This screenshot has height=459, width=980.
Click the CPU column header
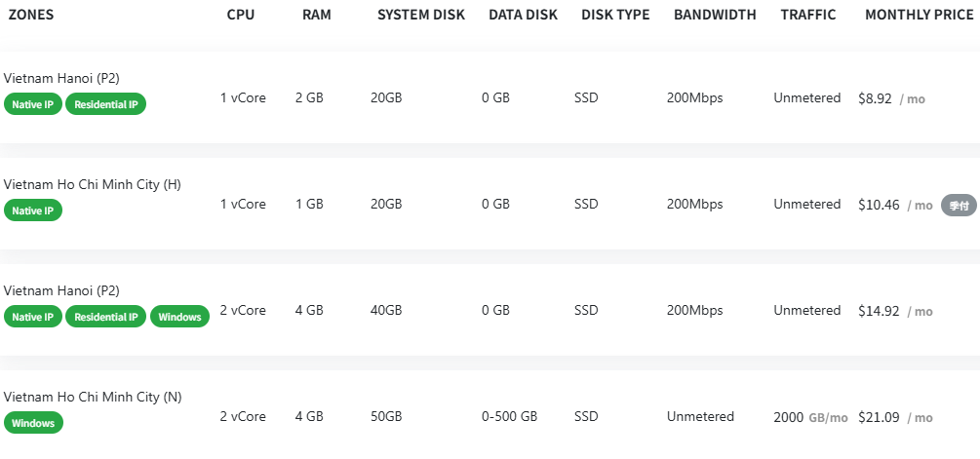coord(241,16)
